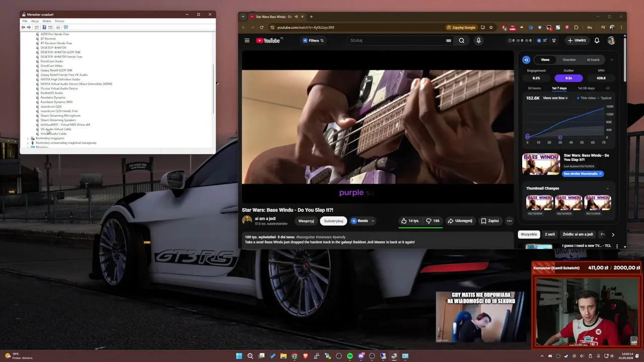Click the help icon in Device Manager toolbar
Image resolution: width=644 pixels, height=362 pixels.
[44, 27]
